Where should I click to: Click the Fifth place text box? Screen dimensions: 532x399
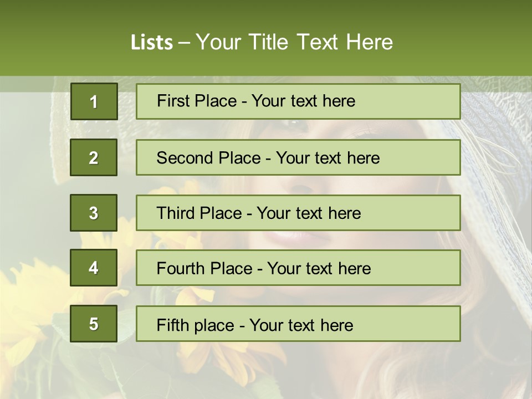[298, 324]
